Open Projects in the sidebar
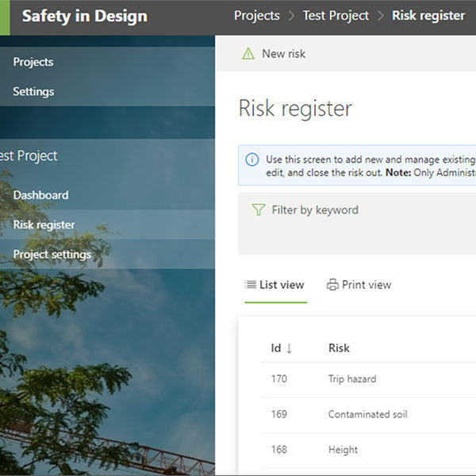 pos(33,62)
